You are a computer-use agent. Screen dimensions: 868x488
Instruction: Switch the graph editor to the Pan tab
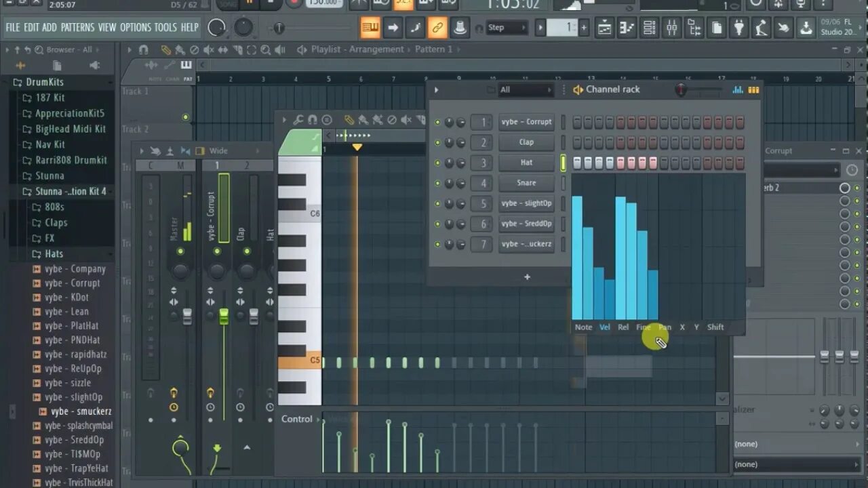coord(665,327)
